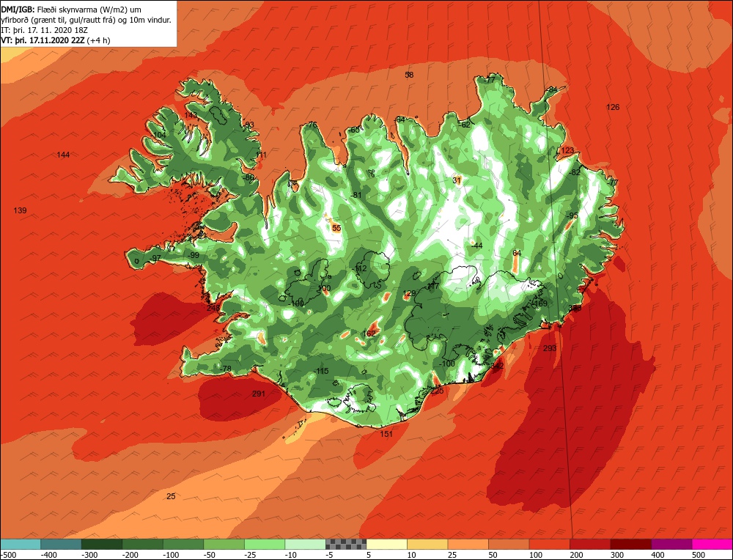This screenshot has width=733, height=560.
Task: Click the map value -44 in the highlands
Action: [x=476, y=246]
